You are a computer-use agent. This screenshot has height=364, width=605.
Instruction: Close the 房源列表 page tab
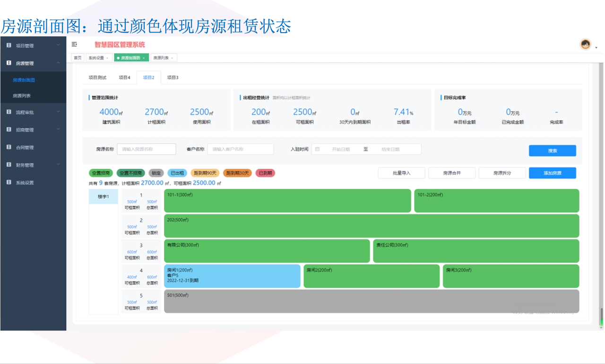click(x=172, y=58)
